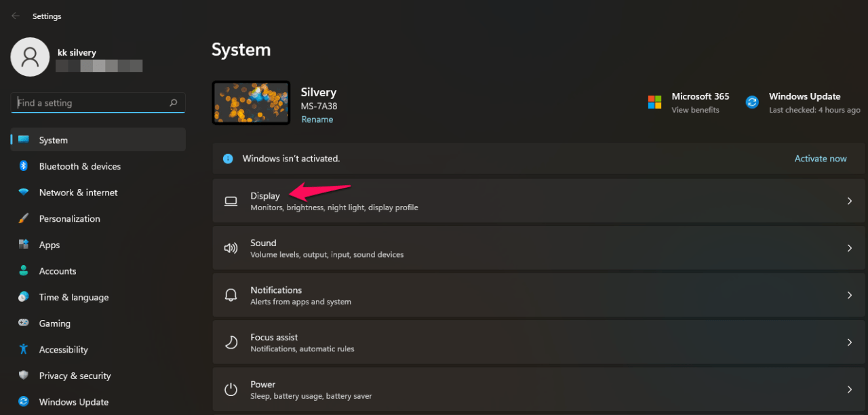Select the Bluetooth icon in sidebar
This screenshot has height=415, width=868.
point(24,166)
